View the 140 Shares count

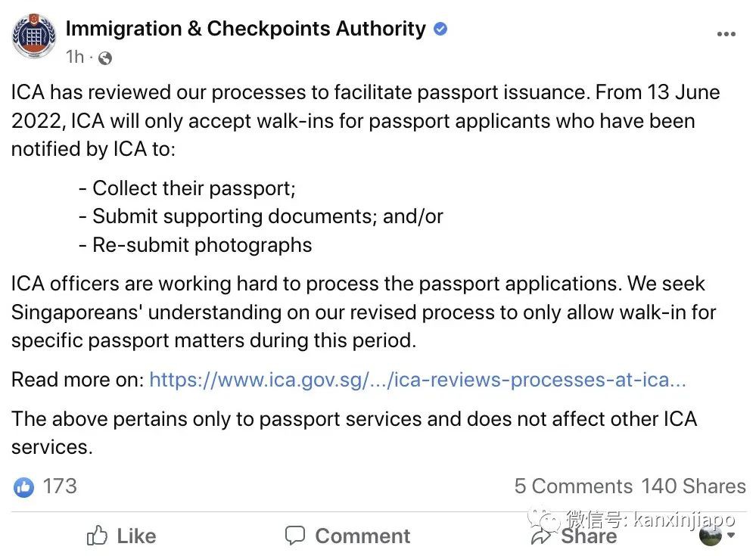[x=693, y=486]
